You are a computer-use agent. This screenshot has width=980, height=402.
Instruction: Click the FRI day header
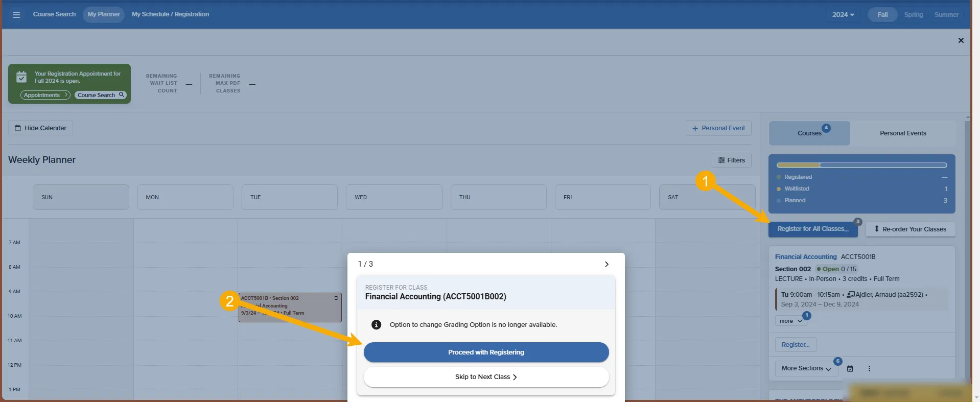[x=602, y=197]
